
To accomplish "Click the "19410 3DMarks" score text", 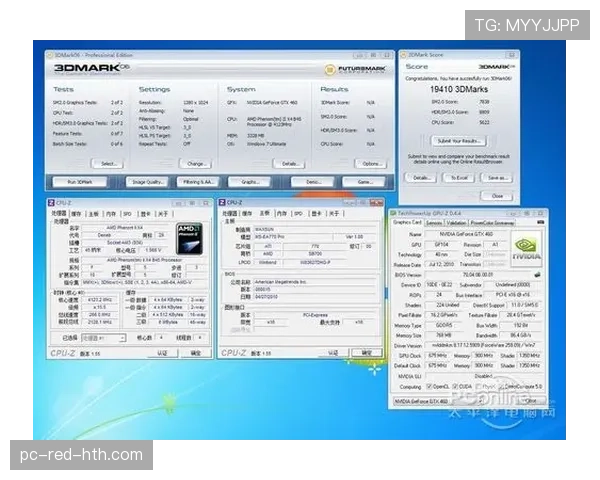I will pyautogui.click(x=459, y=89).
